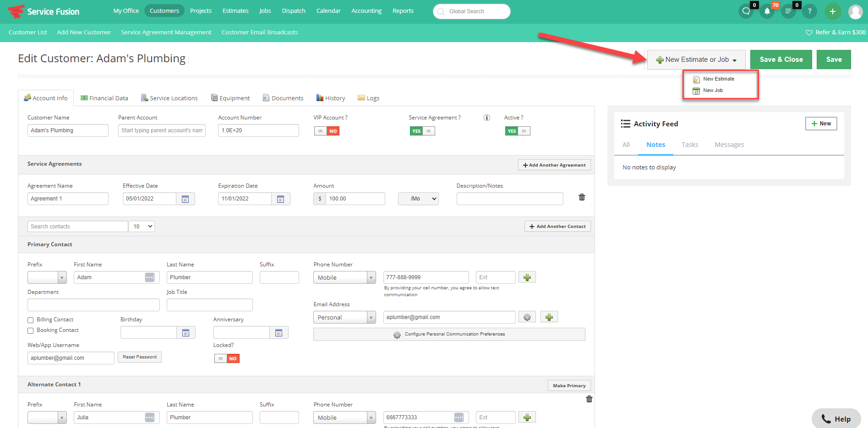Open primary contact Mobile phone type dropdown

[x=344, y=277]
